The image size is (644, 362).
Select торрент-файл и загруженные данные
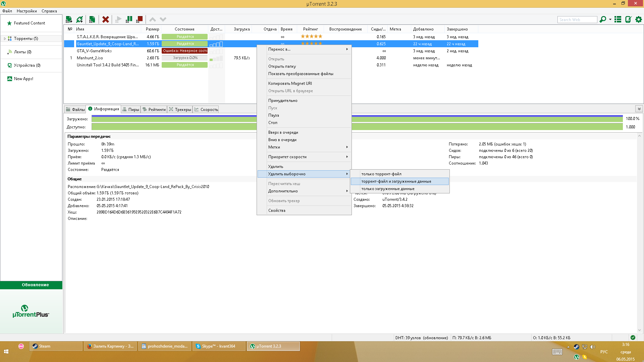(399, 181)
